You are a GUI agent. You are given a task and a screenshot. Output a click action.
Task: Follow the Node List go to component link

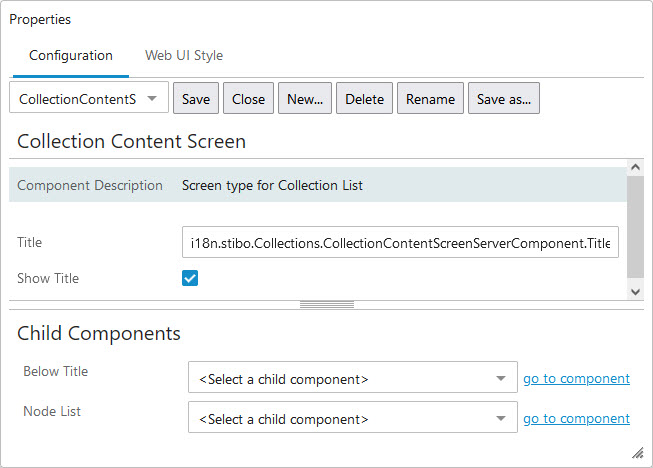[576, 418]
